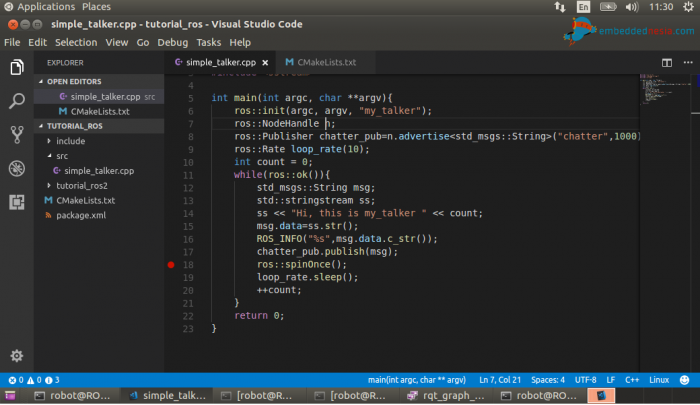Viewport: 700px width, 405px height.
Task: Open the network indicator in system tray
Action: tap(559, 7)
